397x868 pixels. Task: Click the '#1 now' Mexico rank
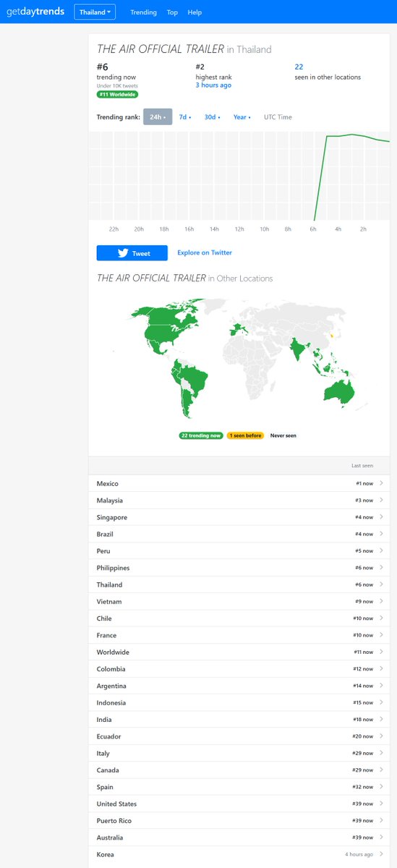coord(364,484)
